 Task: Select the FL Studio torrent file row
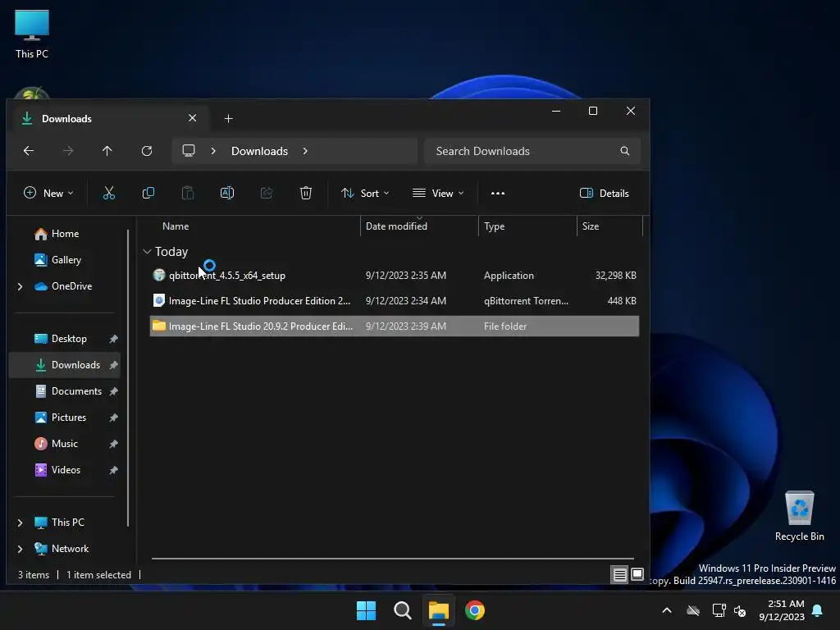click(395, 301)
